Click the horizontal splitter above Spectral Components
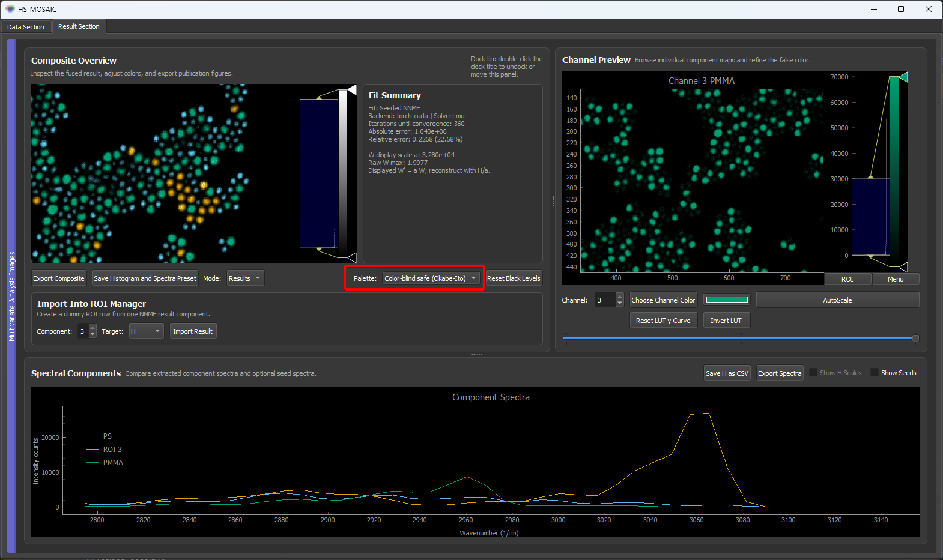Image resolution: width=943 pixels, height=560 pixels. pos(476,355)
